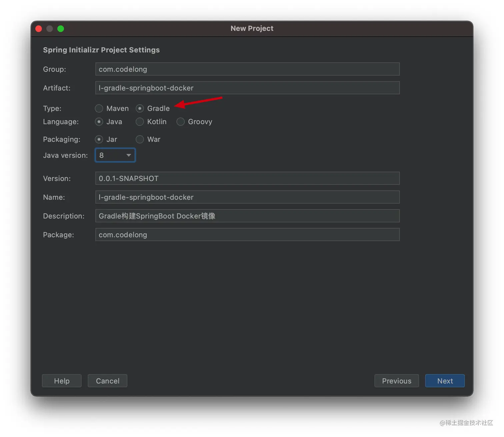The height and width of the screenshot is (437, 504).
Task: Close the New Project window
Action: [x=39, y=29]
